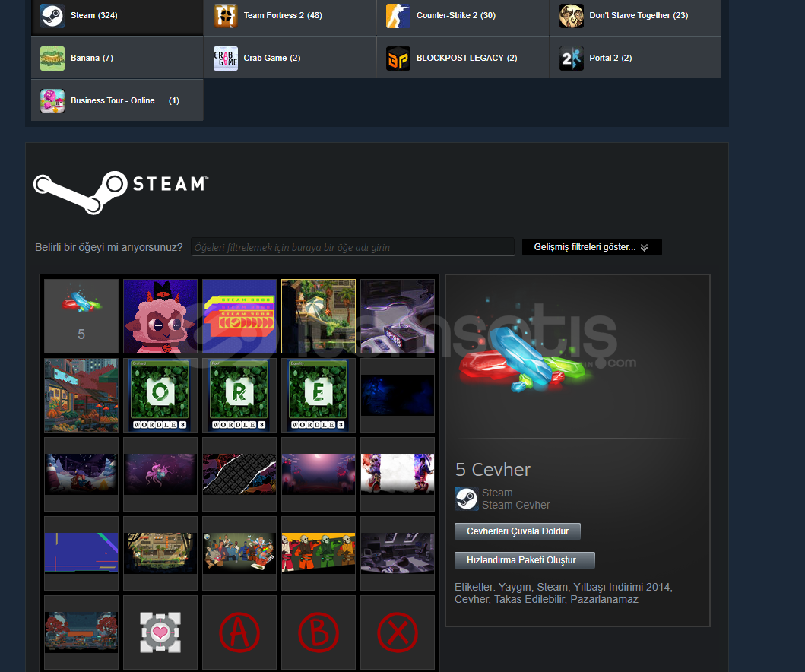This screenshot has width=805, height=672.
Task: Select Don't Starve Together (23) tab
Action: [x=635, y=15]
